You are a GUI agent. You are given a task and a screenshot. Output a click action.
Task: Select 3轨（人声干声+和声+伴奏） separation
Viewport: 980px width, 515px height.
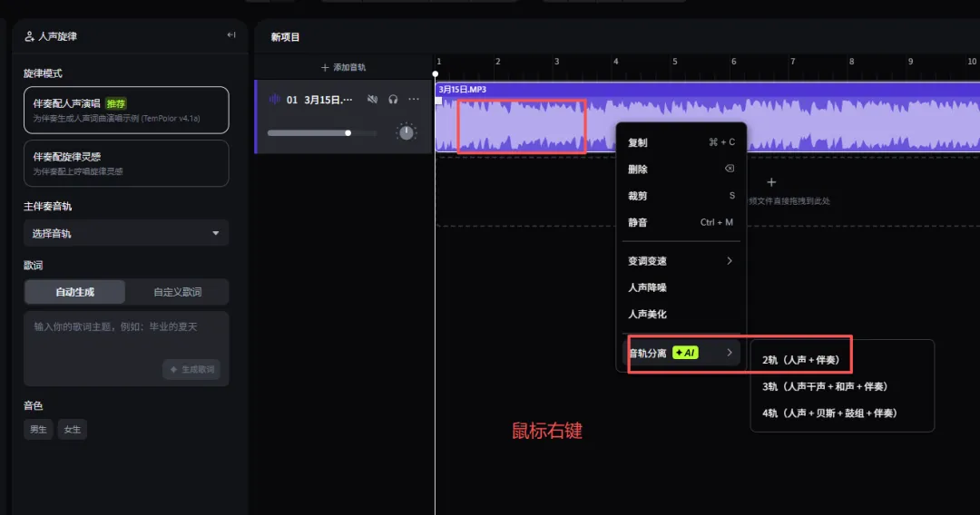(x=825, y=386)
